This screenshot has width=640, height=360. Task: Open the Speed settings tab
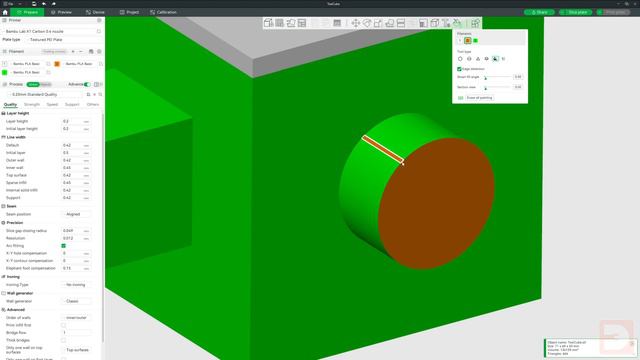[x=52, y=104]
